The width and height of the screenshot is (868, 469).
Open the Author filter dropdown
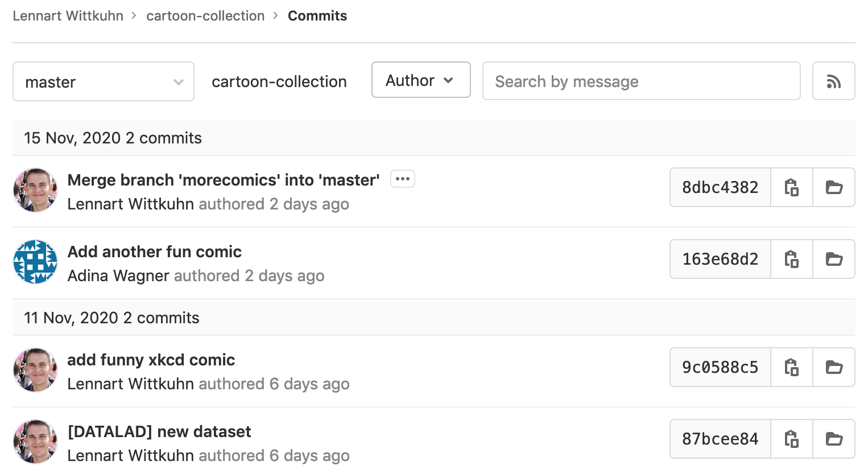[x=420, y=80]
